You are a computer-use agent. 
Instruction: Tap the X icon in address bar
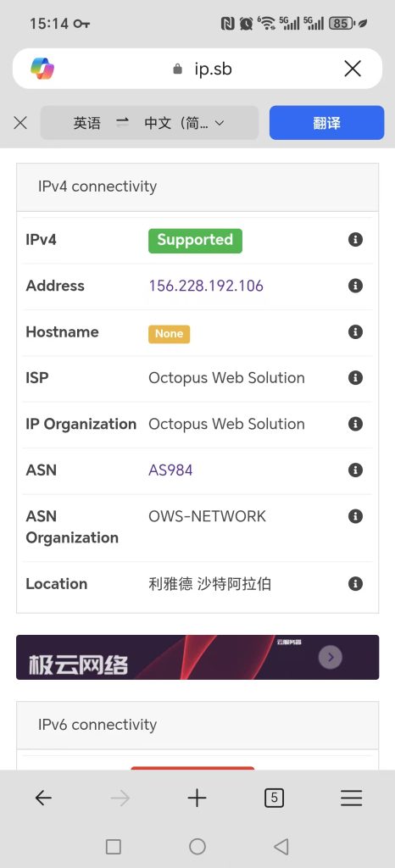pyautogui.click(x=353, y=69)
